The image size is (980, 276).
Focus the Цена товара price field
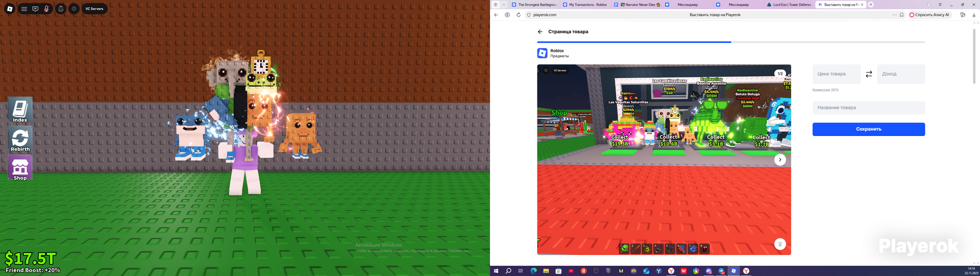tap(837, 74)
